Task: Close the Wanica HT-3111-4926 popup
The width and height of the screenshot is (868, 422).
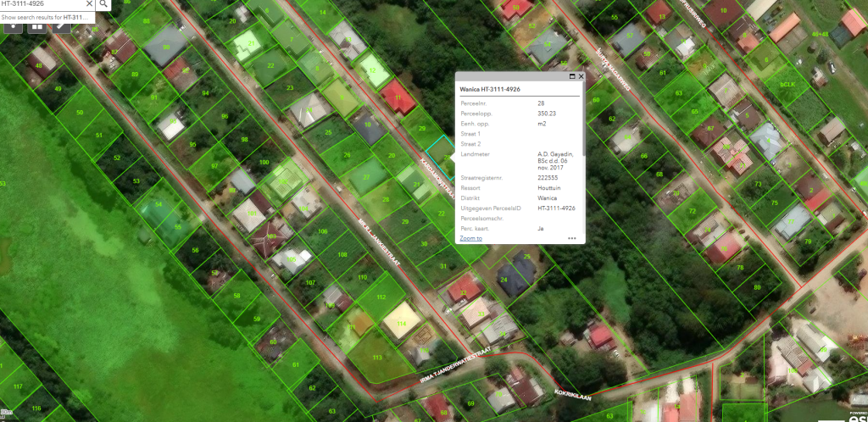Action: 581,76
